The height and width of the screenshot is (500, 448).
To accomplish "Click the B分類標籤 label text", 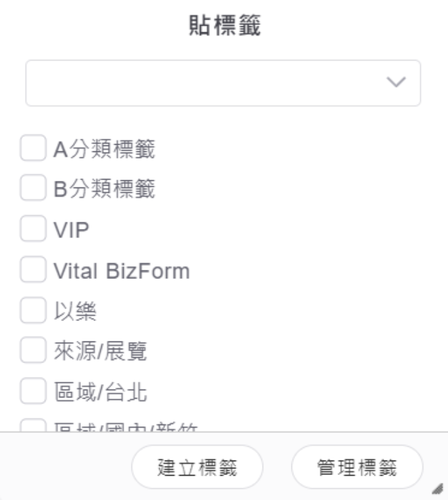I will click(x=104, y=190).
